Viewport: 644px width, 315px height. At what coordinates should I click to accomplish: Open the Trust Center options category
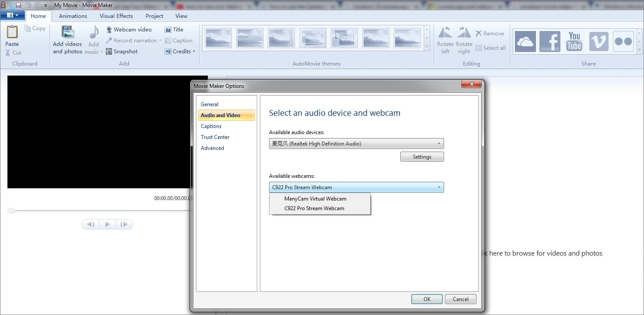[215, 137]
